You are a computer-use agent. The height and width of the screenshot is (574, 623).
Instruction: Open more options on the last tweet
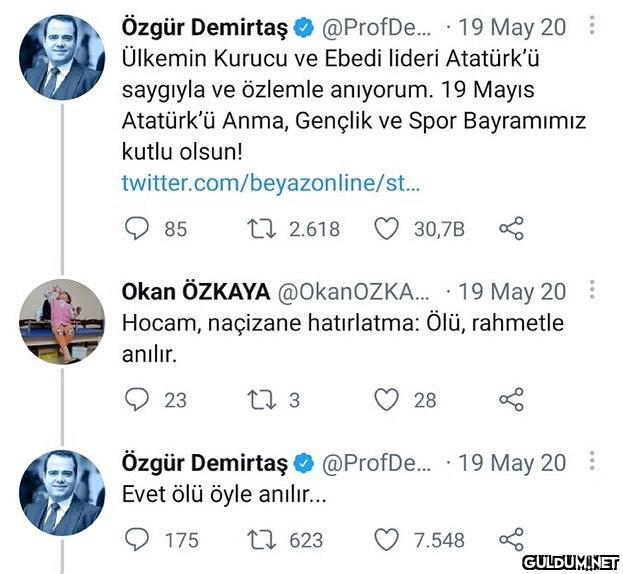click(x=593, y=462)
